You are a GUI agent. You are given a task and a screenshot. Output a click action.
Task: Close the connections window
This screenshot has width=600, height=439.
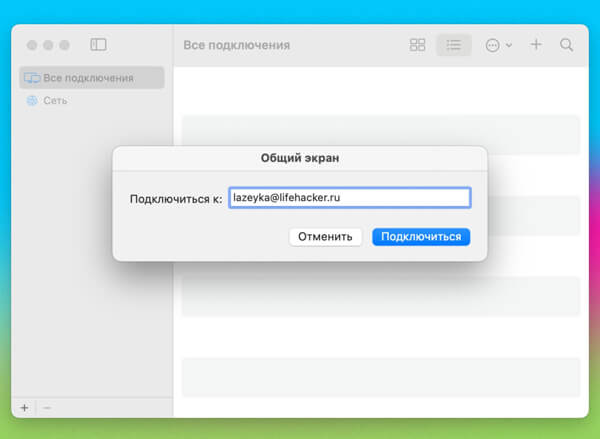pos(32,45)
